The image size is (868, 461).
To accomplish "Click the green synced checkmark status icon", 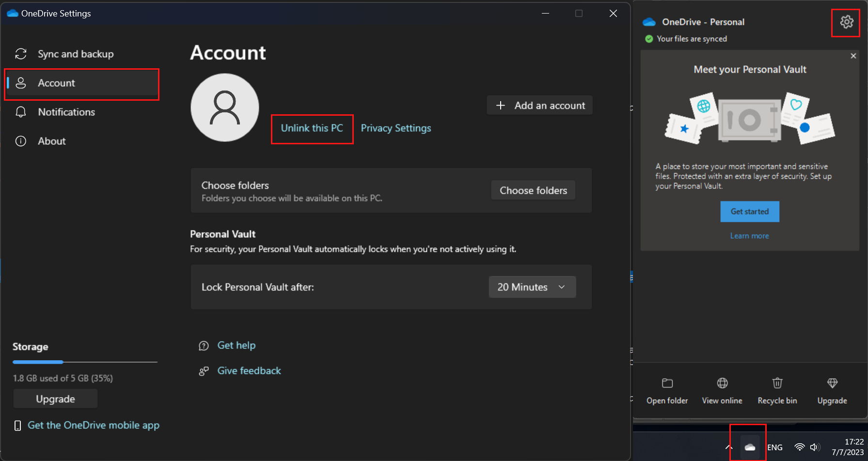I will [649, 39].
